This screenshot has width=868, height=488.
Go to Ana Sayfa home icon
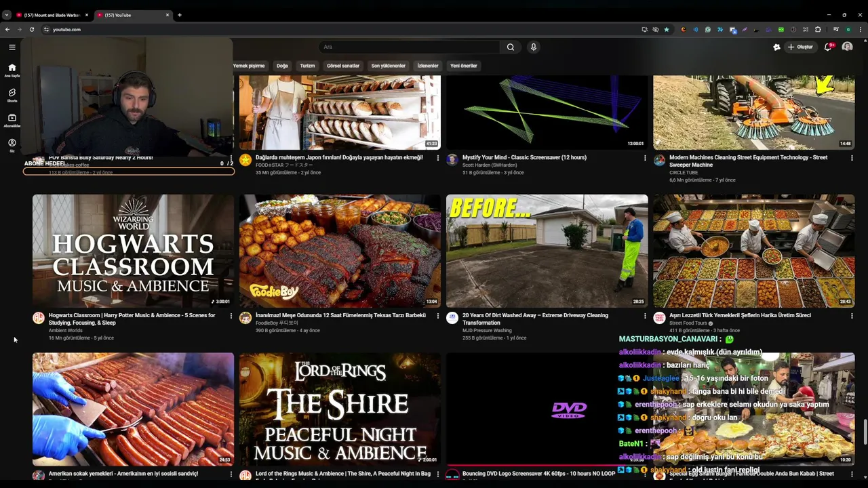point(12,70)
